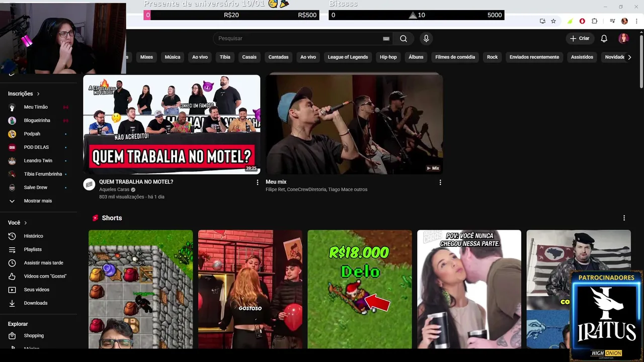644x362 pixels.
Task: Click the install app icon in address bar
Action: tap(542, 21)
